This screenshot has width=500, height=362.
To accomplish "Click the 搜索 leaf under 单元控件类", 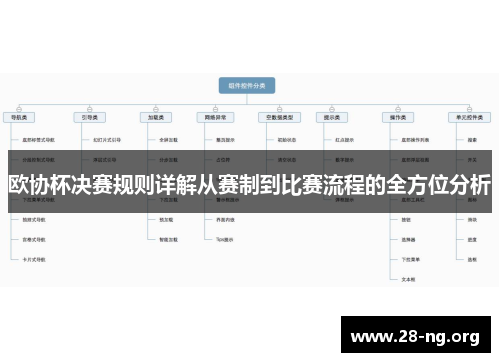I will [472, 140].
